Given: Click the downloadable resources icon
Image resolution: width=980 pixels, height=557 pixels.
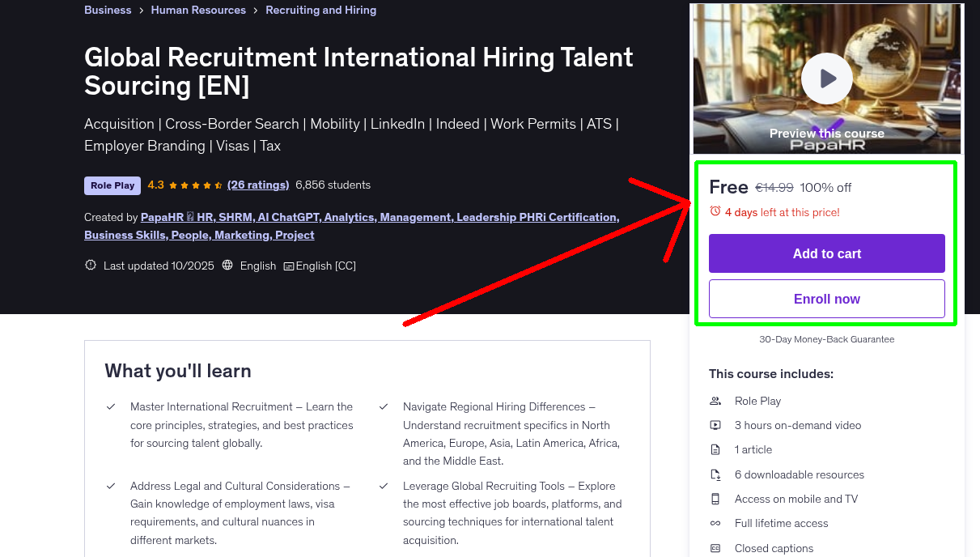Looking at the screenshot, I should [715, 474].
